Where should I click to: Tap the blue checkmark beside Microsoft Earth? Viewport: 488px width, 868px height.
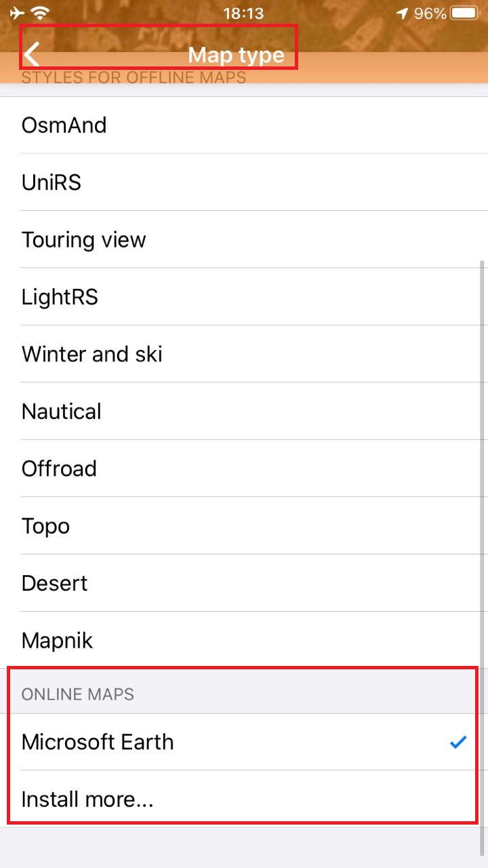[458, 742]
